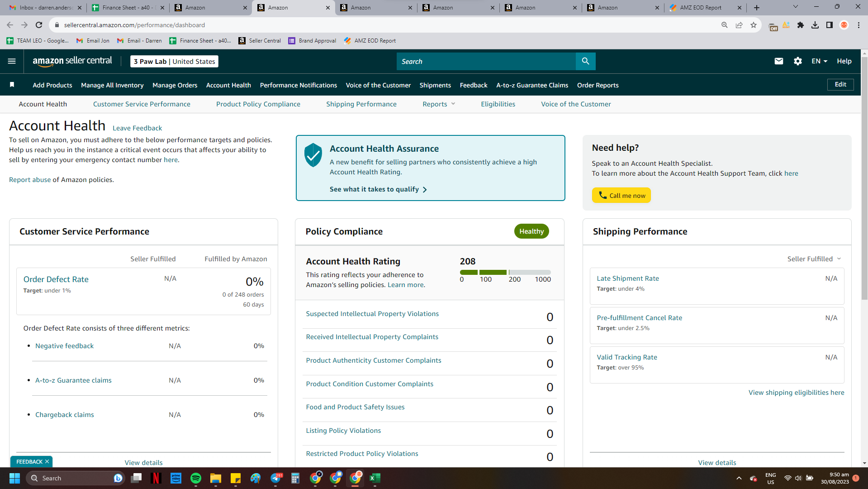Toggle the Chrome side panel icon
Image resolution: width=868 pixels, height=489 pixels.
(x=829, y=25)
